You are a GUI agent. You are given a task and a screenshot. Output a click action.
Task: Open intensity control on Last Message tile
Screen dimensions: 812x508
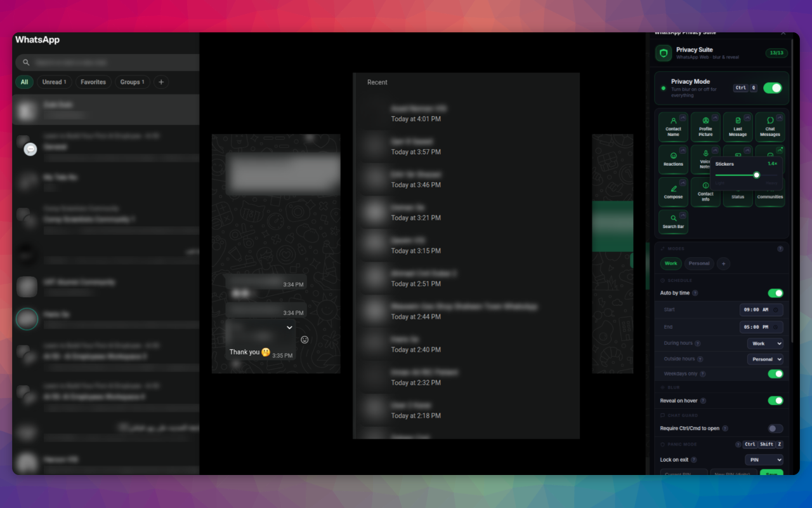748,117
